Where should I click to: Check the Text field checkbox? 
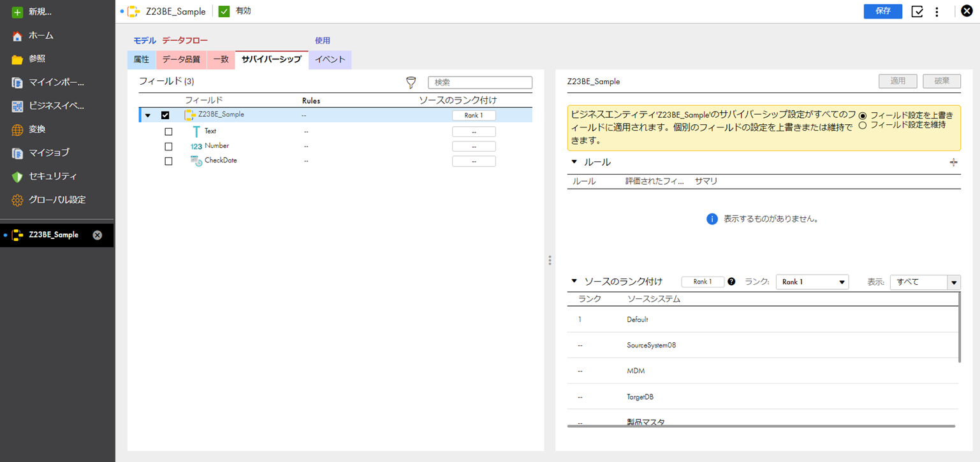[x=168, y=132]
